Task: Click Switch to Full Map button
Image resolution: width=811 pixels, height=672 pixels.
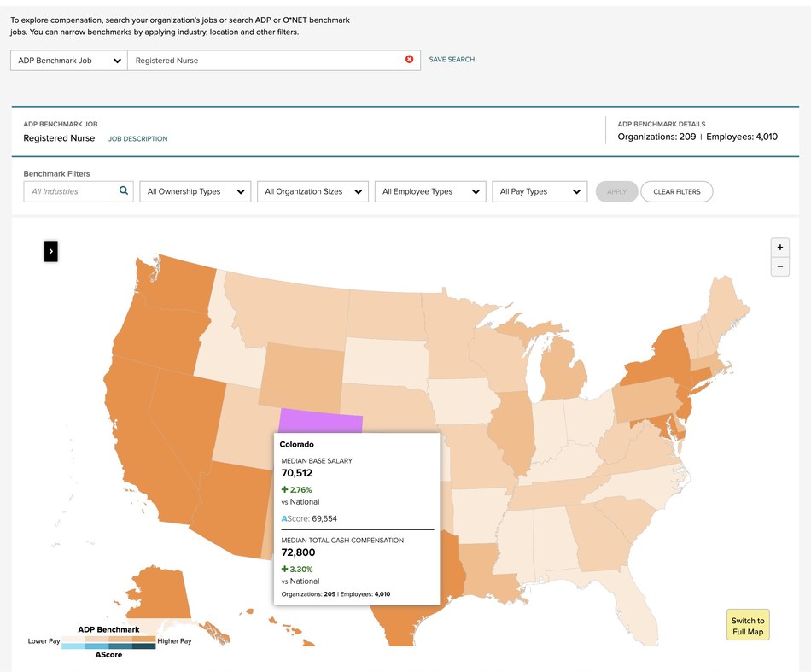Action: coord(748,625)
